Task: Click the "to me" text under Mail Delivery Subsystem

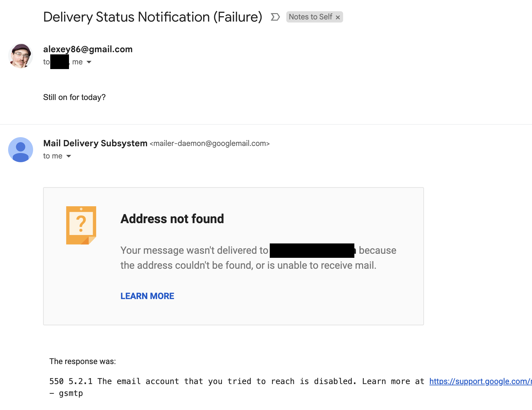Action: (x=53, y=156)
